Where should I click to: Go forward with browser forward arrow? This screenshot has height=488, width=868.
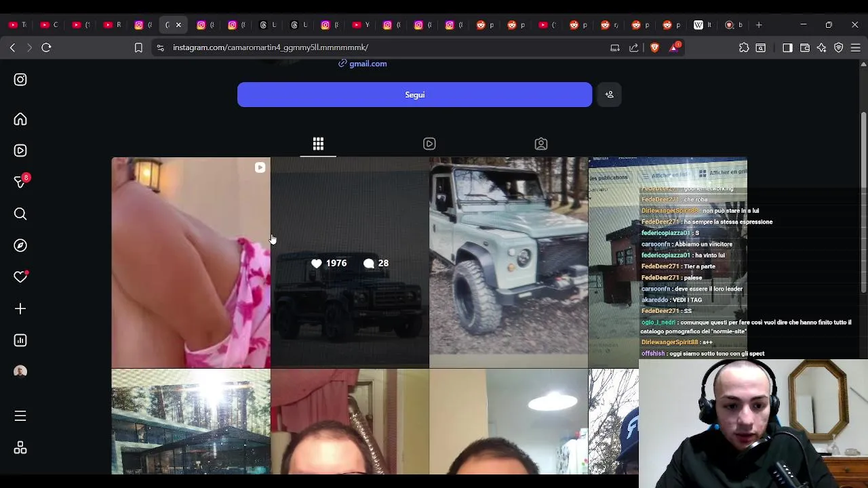(29, 47)
